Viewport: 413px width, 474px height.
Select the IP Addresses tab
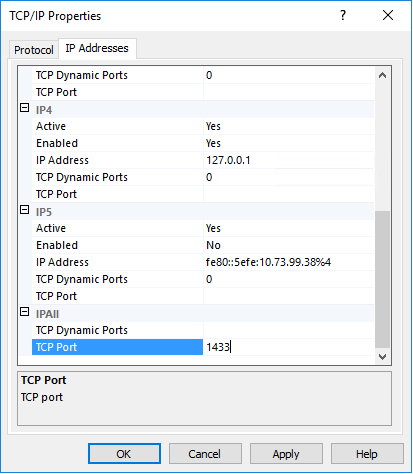[97, 48]
